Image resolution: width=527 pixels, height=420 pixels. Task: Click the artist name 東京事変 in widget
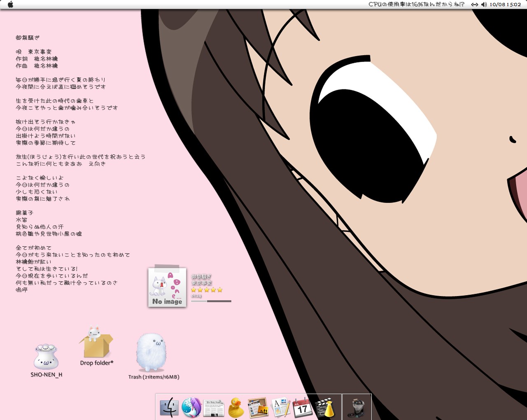coord(201,283)
